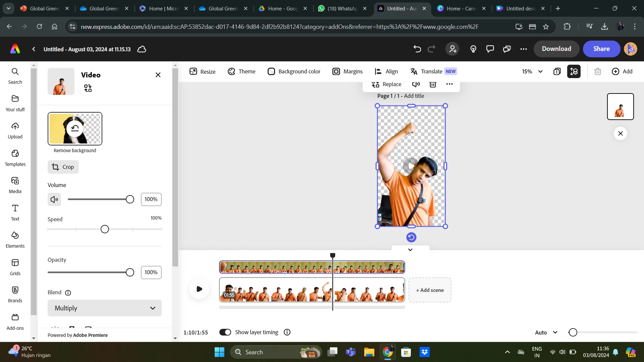Click the Download button
644x362 pixels.
(556, 49)
